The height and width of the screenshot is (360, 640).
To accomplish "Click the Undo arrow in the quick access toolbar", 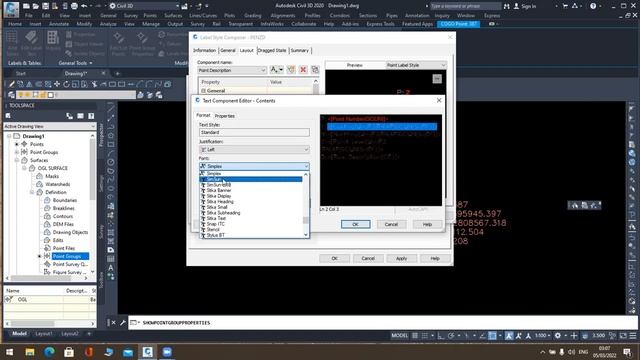I will (84, 6).
